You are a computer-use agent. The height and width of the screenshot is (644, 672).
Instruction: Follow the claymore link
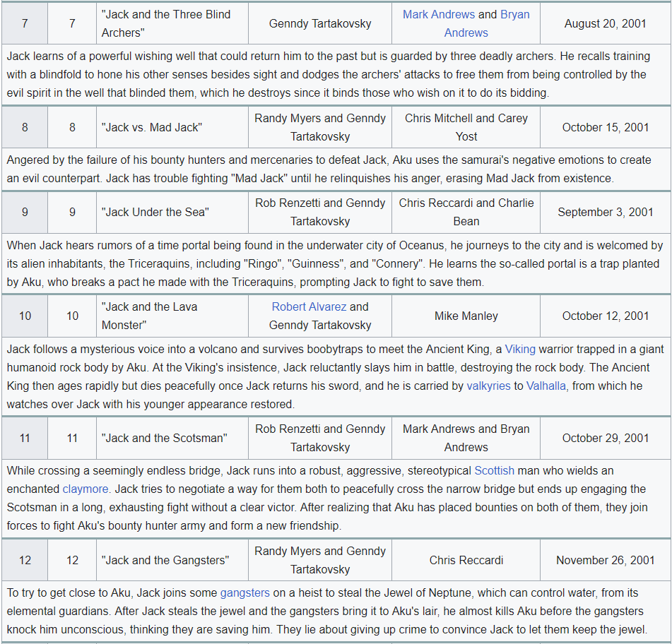point(86,489)
